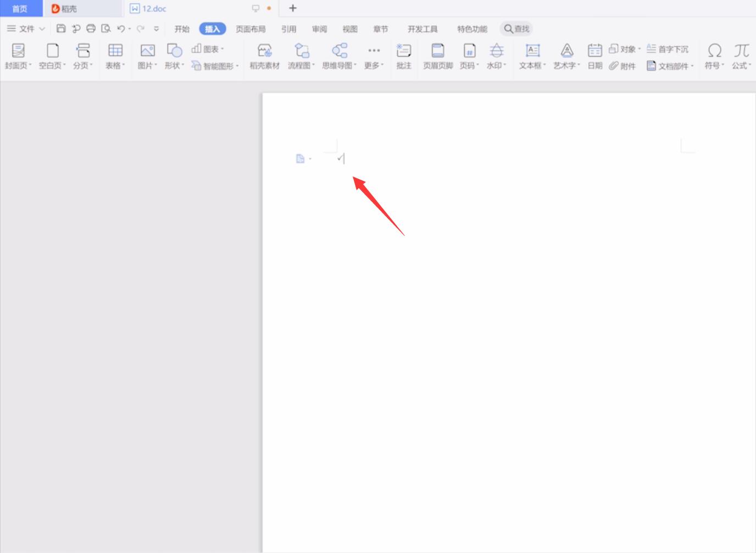Select the 12.doc document tab

click(154, 9)
